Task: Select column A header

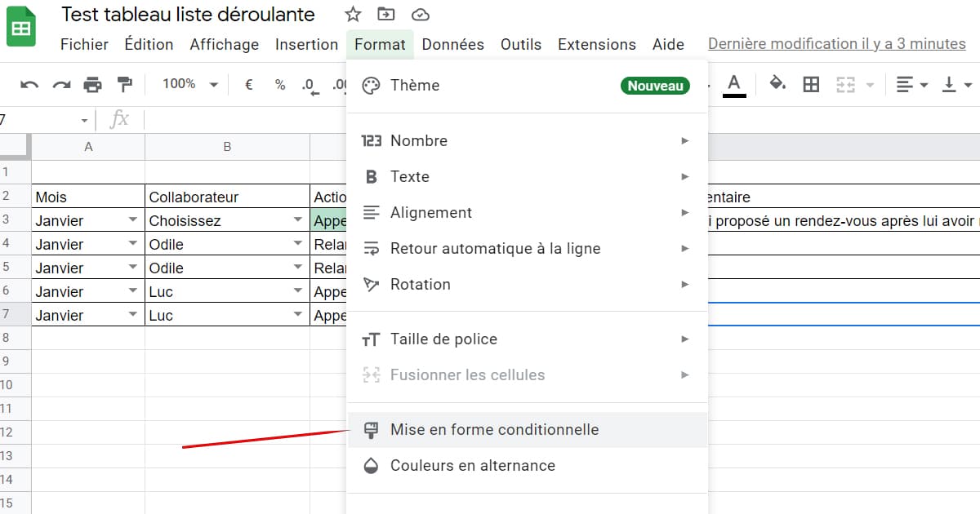Action: (x=88, y=147)
